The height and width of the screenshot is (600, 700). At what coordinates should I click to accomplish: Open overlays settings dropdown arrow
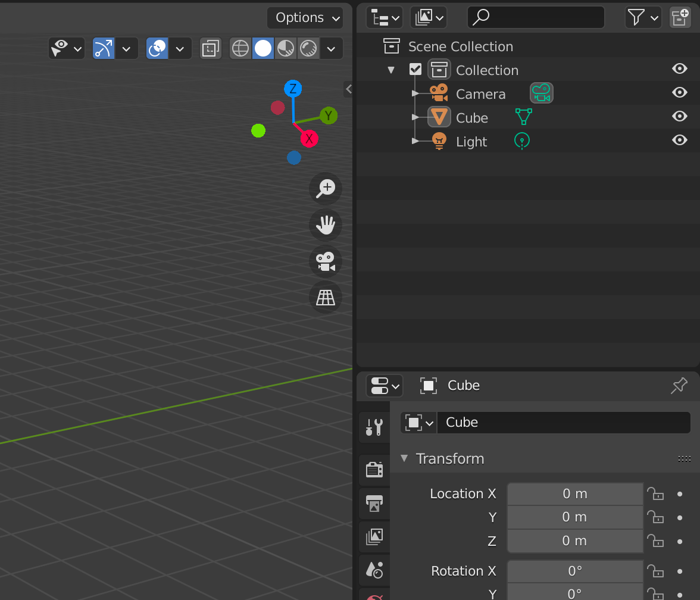[180, 48]
